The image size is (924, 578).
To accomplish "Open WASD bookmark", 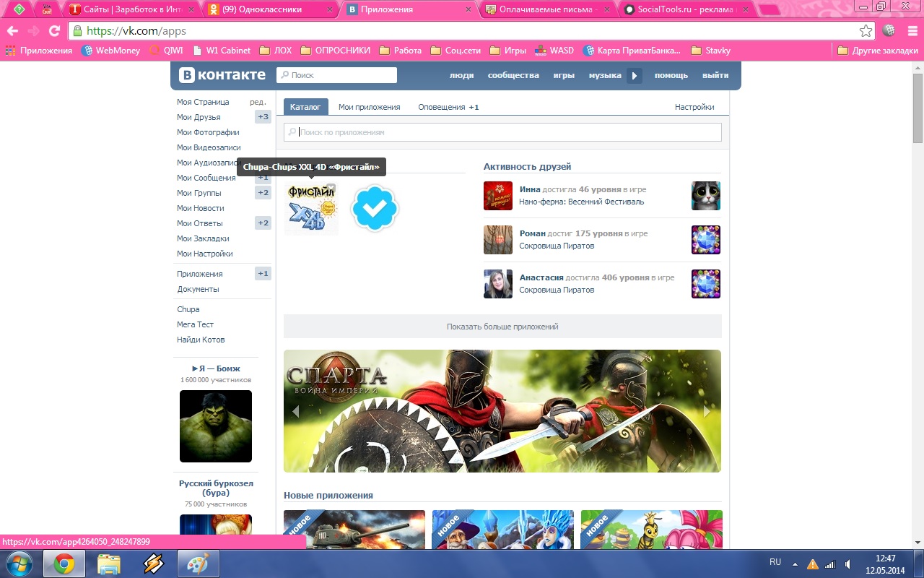I will (x=554, y=51).
